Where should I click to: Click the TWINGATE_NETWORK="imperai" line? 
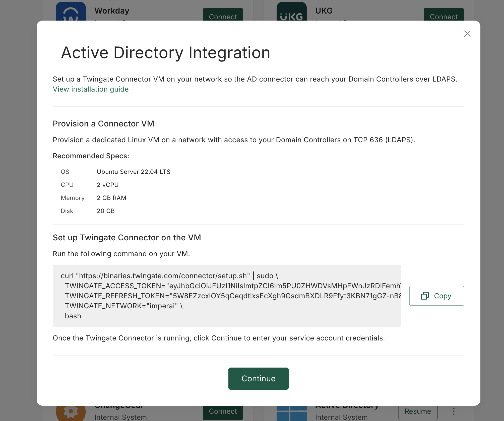124,306
